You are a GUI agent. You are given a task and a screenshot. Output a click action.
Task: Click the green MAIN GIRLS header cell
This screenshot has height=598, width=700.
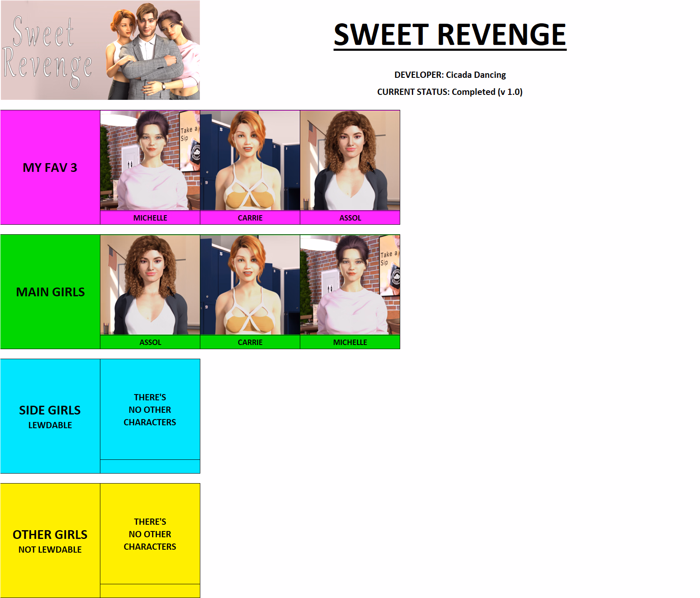pos(50,292)
